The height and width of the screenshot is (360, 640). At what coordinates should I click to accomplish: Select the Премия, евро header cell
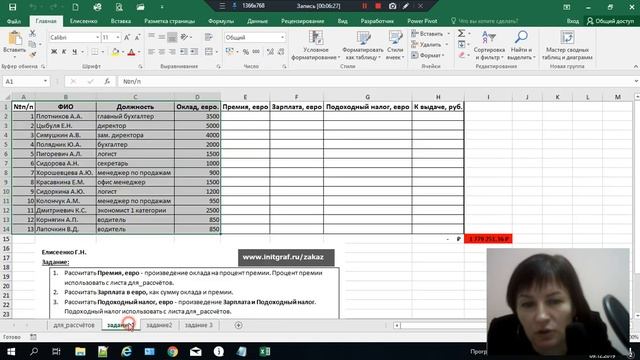tap(245, 107)
